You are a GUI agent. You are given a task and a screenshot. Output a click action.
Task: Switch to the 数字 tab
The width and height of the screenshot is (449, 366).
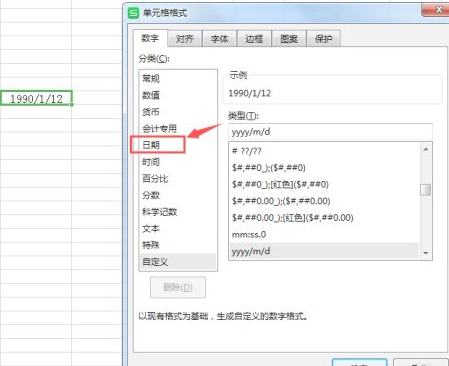(x=150, y=38)
